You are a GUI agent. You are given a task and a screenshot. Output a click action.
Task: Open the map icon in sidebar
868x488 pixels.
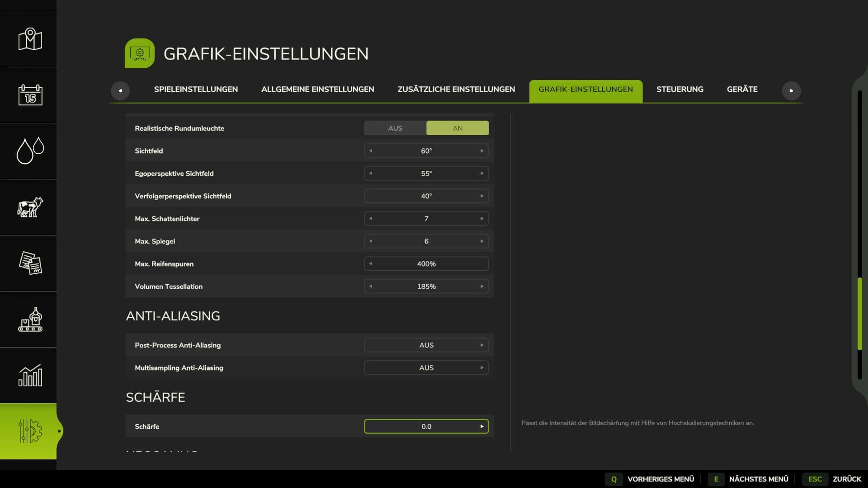pos(30,39)
